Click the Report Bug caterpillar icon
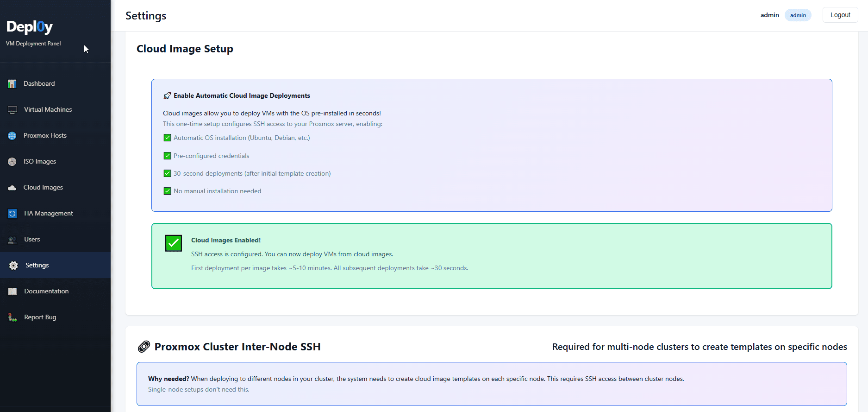This screenshot has height=412, width=868. coord(12,317)
